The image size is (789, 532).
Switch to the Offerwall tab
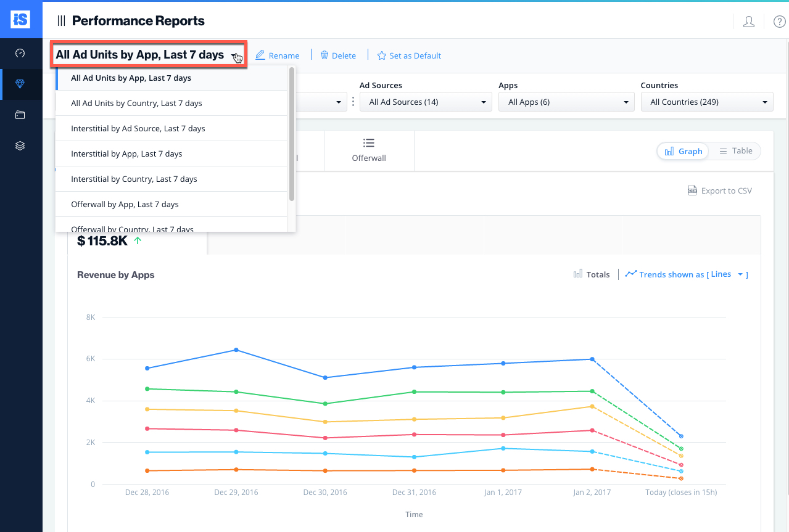(x=368, y=150)
